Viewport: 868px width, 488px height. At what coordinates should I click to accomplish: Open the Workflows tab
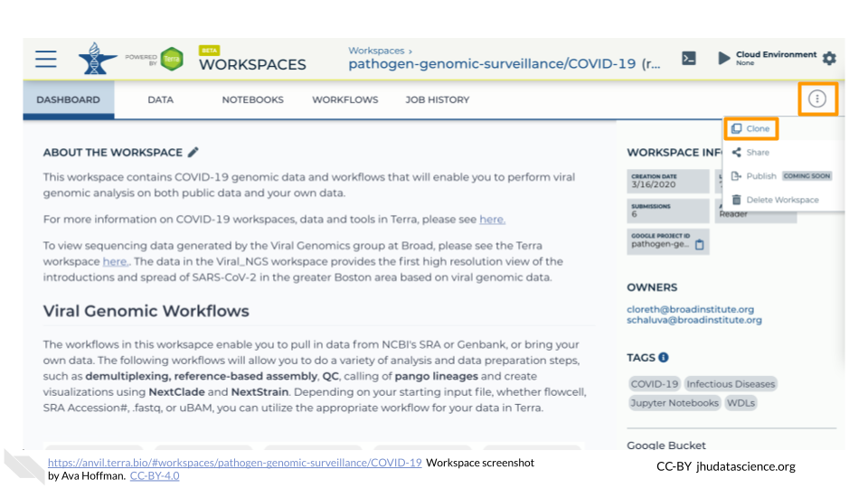coord(344,99)
